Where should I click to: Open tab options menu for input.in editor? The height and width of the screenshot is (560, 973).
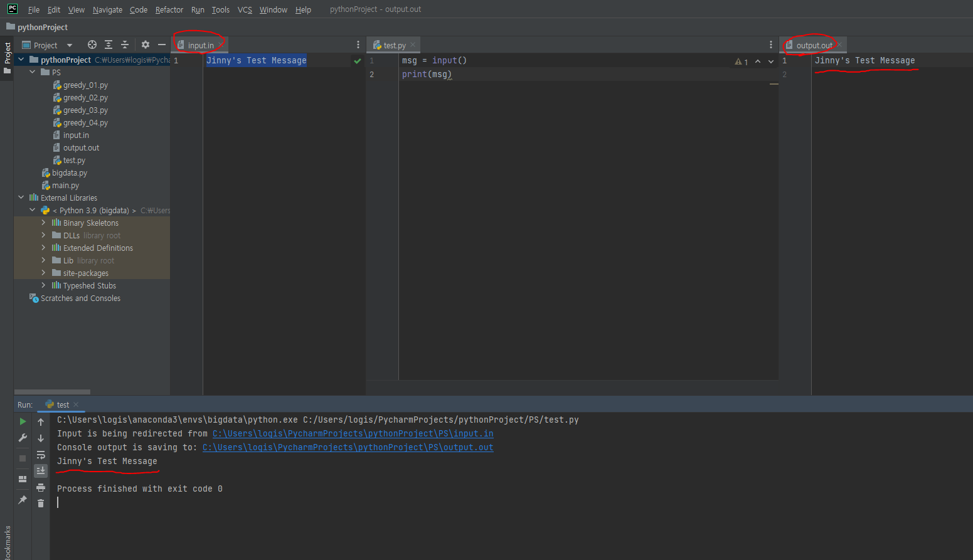pyautogui.click(x=358, y=45)
